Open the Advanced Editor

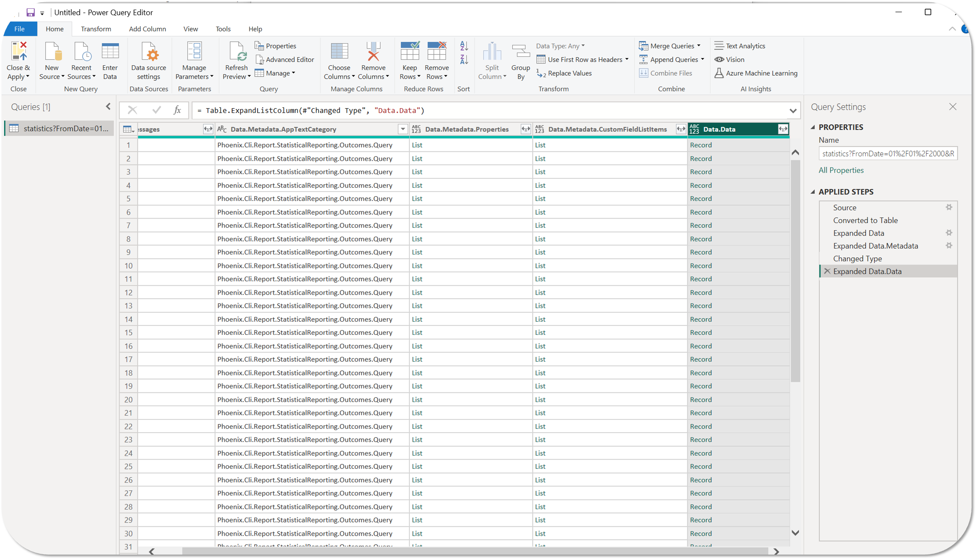pos(285,59)
